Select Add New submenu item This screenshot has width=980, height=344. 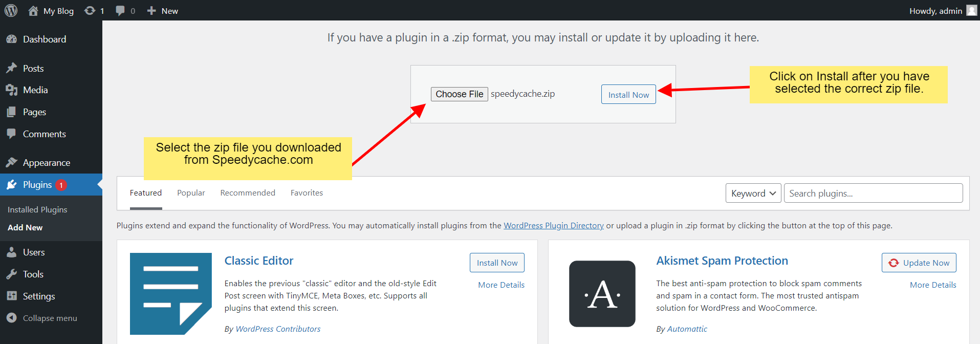25,227
